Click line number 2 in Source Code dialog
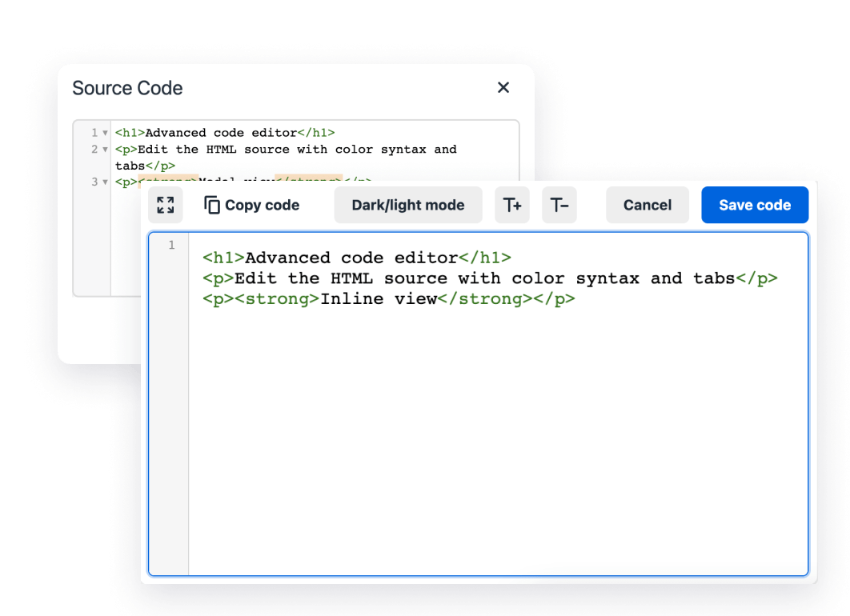The image size is (850, 616). pos(94,150)
